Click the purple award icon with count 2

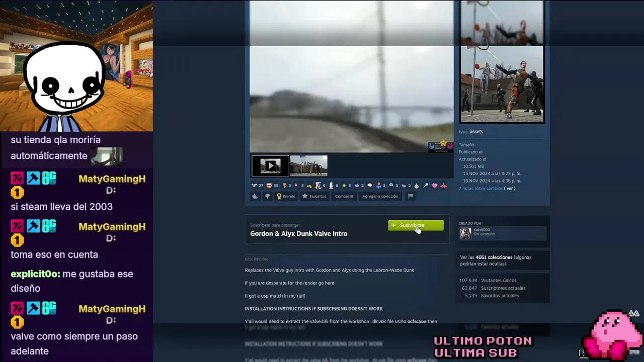357,186
